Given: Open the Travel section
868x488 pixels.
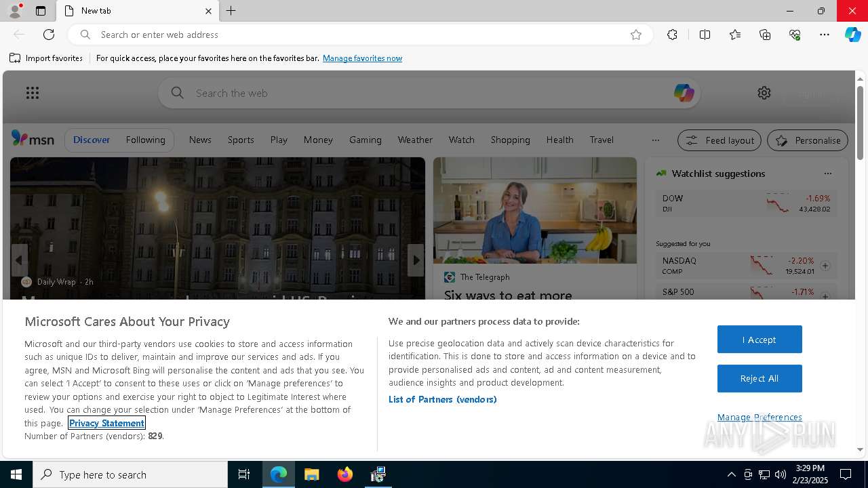Looking at the screenshot, I should [601, 140].
